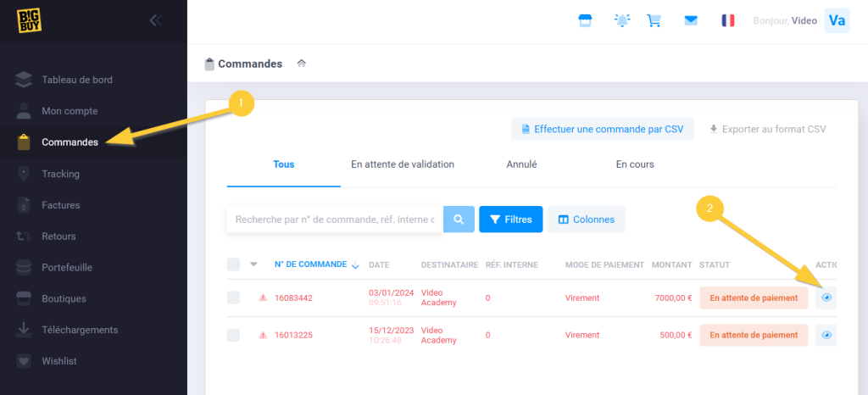Collapse the sidebar with the double chevron
The width and height of the screenshot is (868, 395).
click(155, 20)
